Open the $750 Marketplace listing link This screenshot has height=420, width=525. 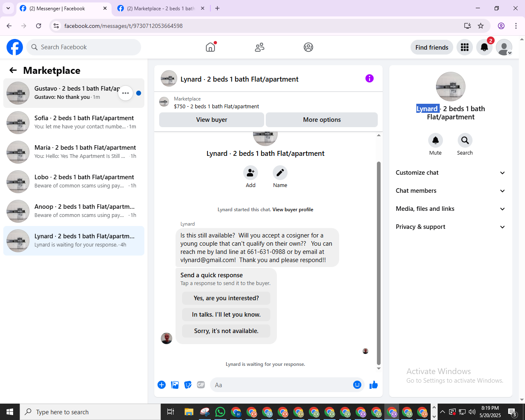pyautogui.click(x=217, y=106)
